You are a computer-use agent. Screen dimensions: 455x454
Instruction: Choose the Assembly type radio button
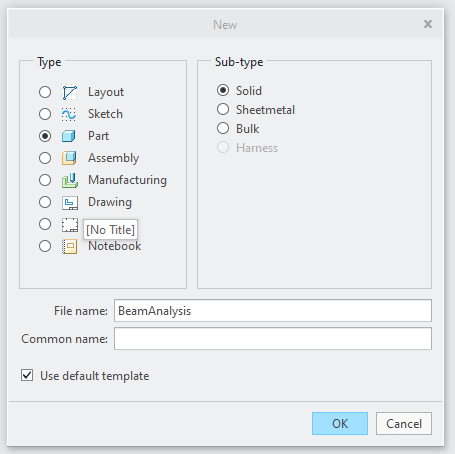(45, 158)
